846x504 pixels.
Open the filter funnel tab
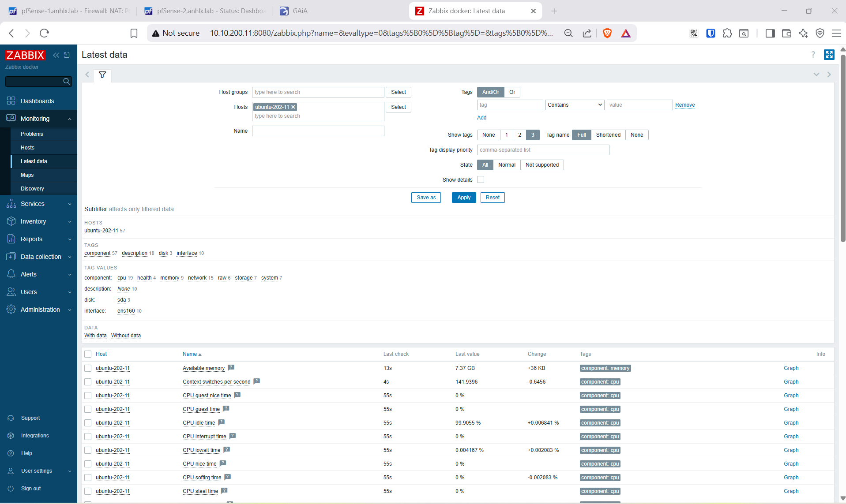coord(102,75)
